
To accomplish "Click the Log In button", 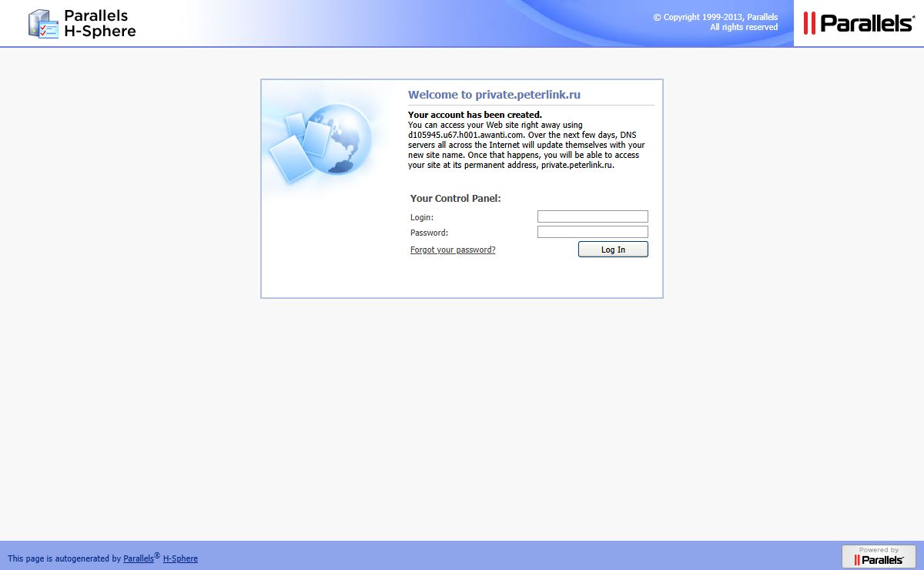I will [x=613, y=250].
